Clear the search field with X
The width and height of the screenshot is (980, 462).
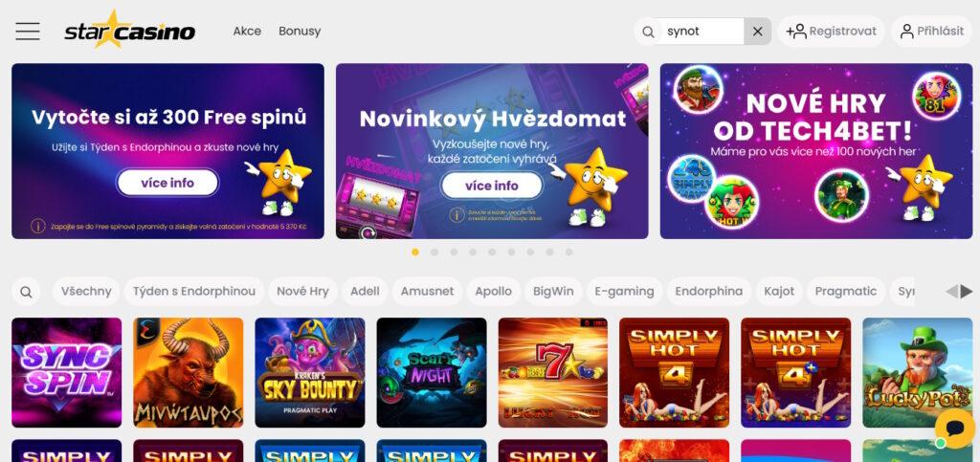coord(758,32)
